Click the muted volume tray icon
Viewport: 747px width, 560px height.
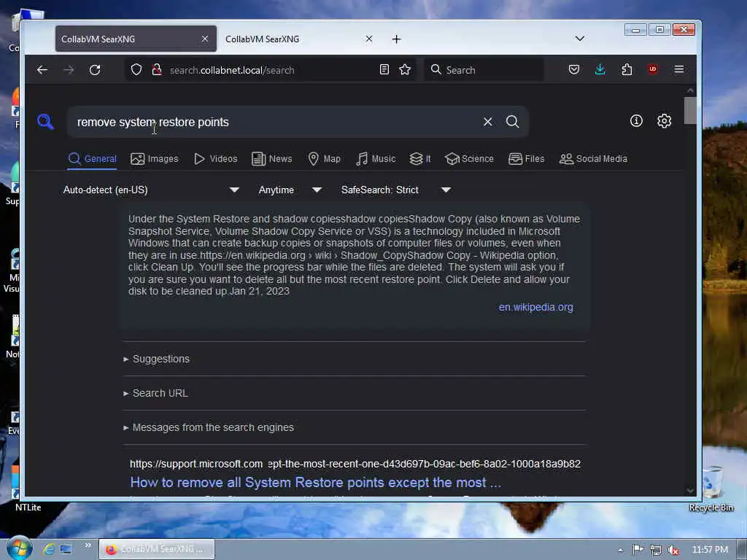pos(673,550)
